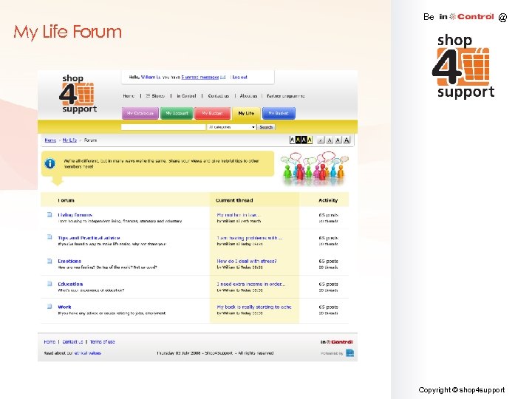This screenshot has width=532, height=399.
Task: Click the footer Home link
Action: 50,341
